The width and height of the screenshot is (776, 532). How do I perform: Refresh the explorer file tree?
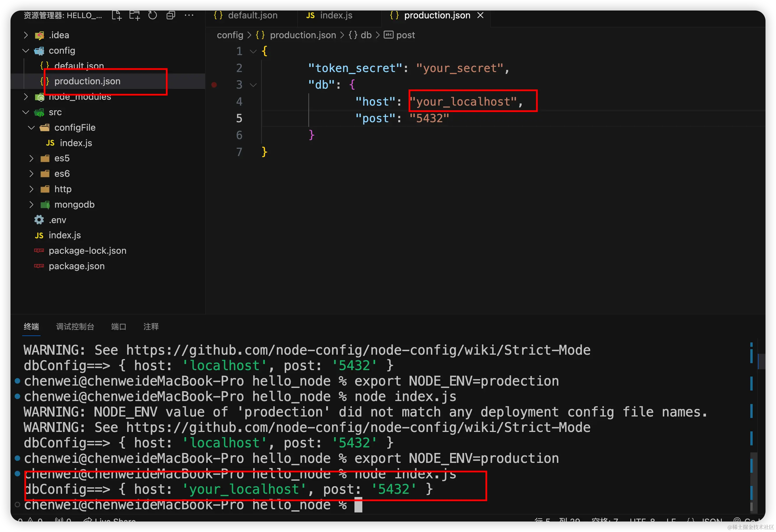coord(153,15)
